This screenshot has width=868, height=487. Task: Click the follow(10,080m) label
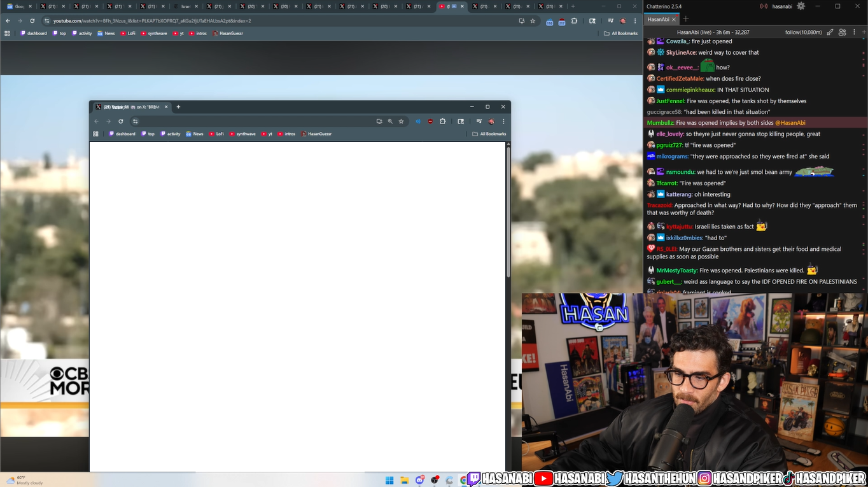(x=803, y=32)
